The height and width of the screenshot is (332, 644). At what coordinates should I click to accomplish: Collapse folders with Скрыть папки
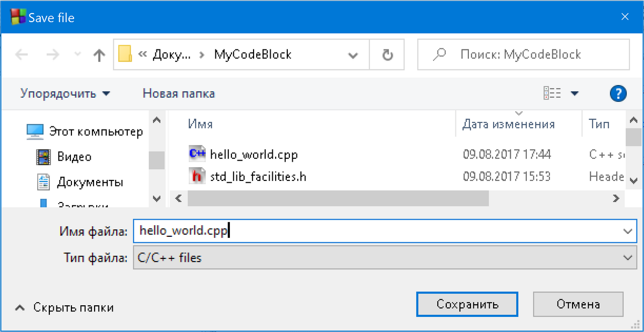(x=64, y=307)
